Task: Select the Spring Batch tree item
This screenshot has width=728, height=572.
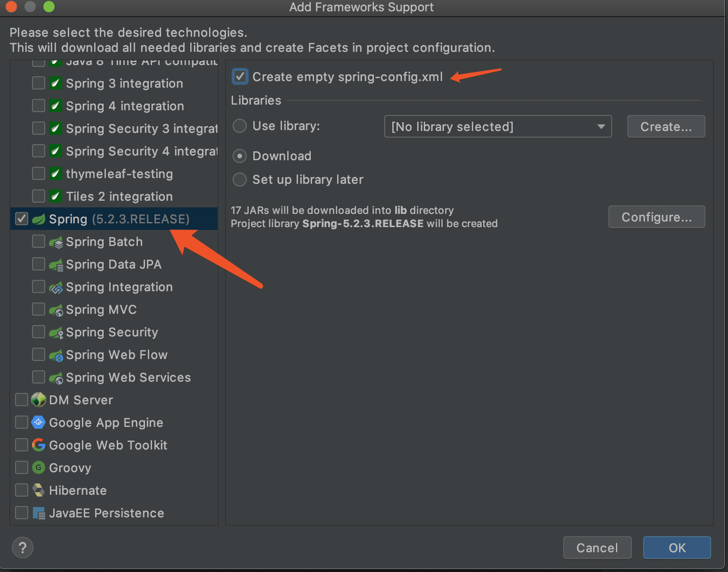Action: pos(104,242)
